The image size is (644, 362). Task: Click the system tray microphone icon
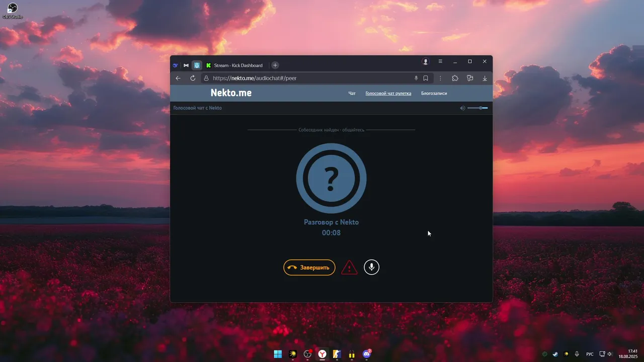pos(577,354)
